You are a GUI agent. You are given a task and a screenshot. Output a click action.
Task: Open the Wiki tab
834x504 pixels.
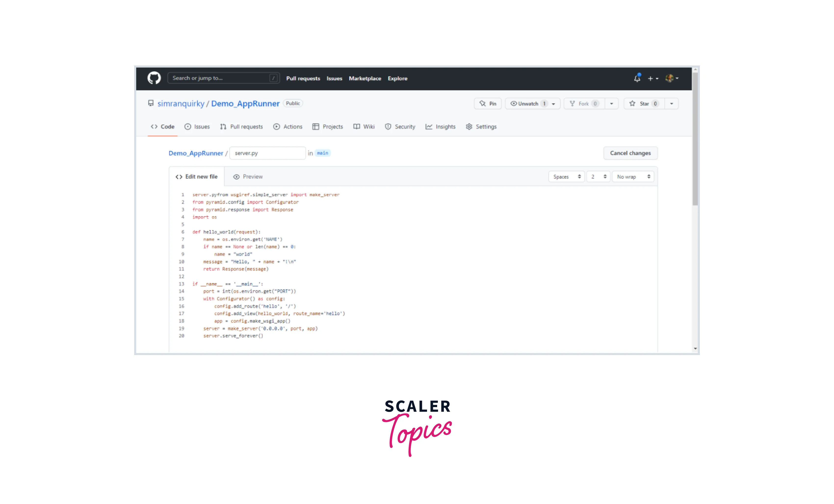364,126
